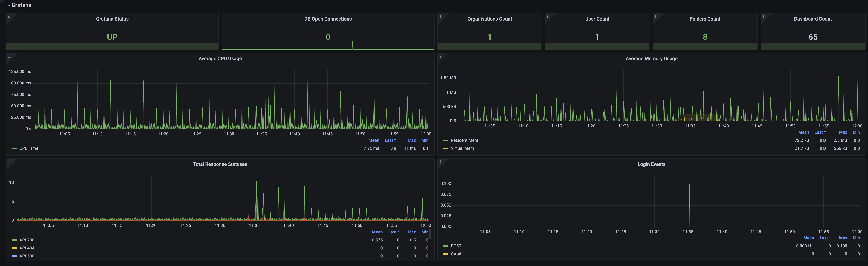Click the Total Response Statuses legend scrollbar
The height and width of the screenshot is (266, 868).
[430, 234]
